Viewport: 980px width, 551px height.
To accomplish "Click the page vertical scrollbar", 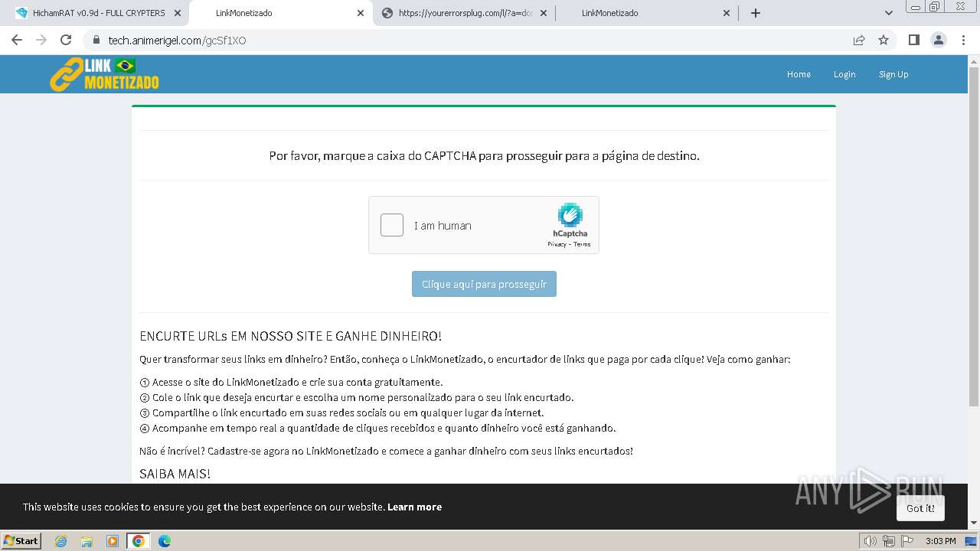I will 974,236.
